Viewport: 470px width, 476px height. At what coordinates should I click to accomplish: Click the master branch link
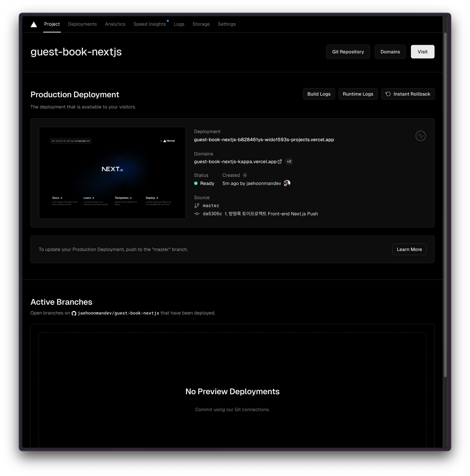pos(211,206)
